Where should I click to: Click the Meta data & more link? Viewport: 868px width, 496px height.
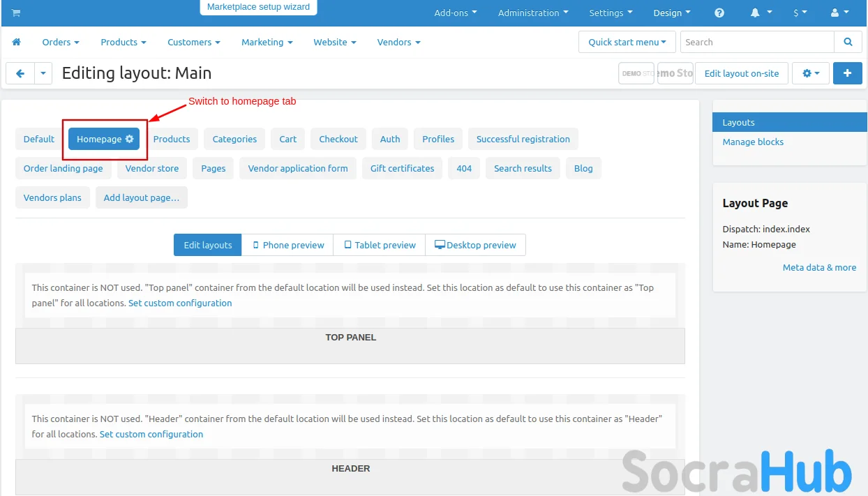pyautogui.click(x=819, y=267)
